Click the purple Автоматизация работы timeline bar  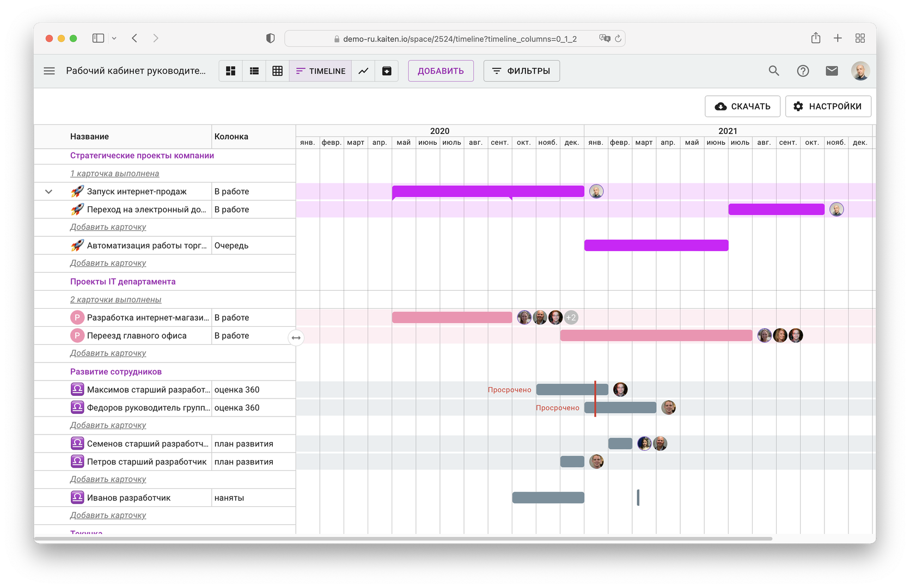pos(656,246)
